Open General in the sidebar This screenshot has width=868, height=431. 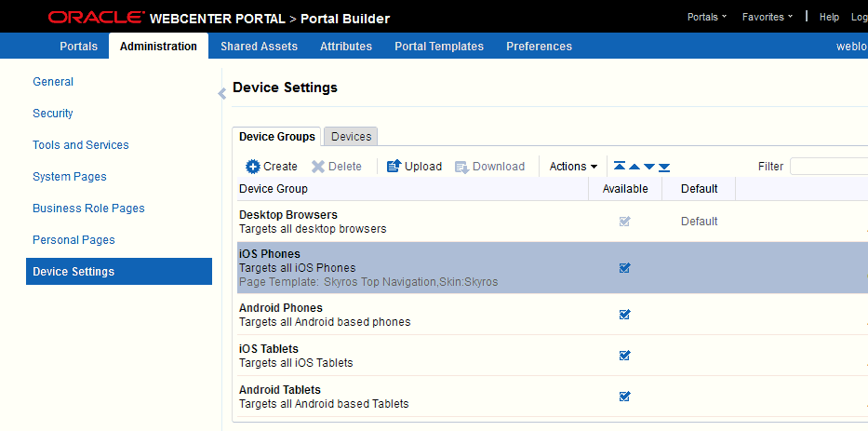[53, 81]
